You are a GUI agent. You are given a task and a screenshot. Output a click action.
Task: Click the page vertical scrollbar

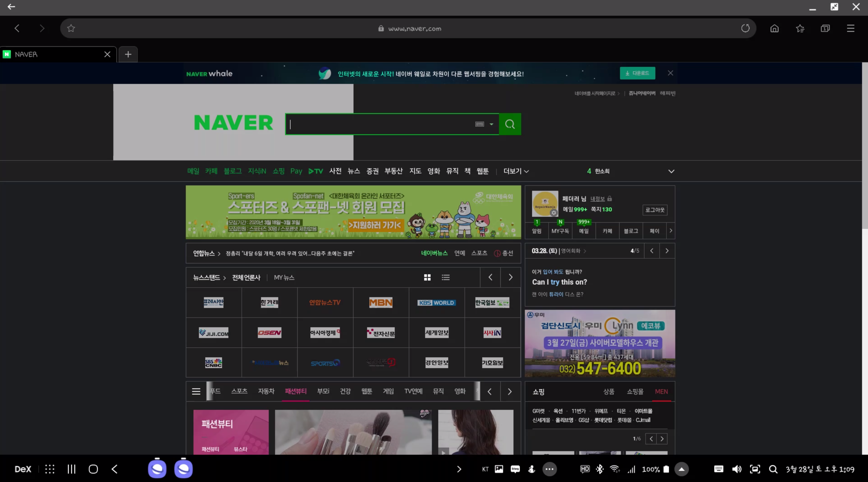click(x=865, y=145)
